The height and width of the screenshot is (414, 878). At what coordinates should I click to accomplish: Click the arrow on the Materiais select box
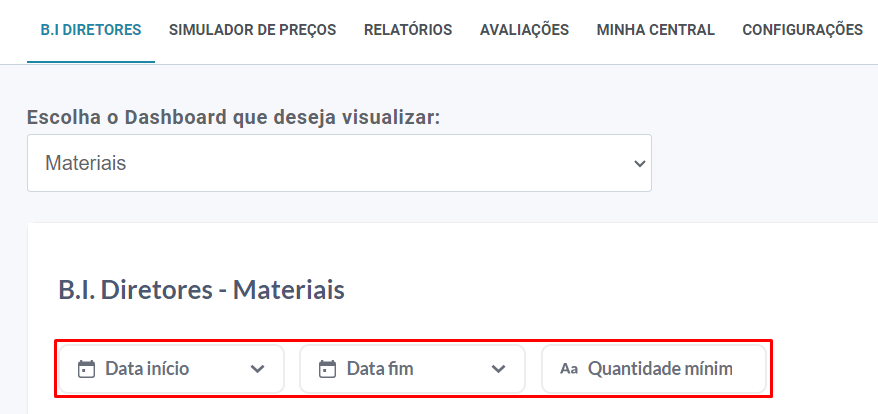640,163
